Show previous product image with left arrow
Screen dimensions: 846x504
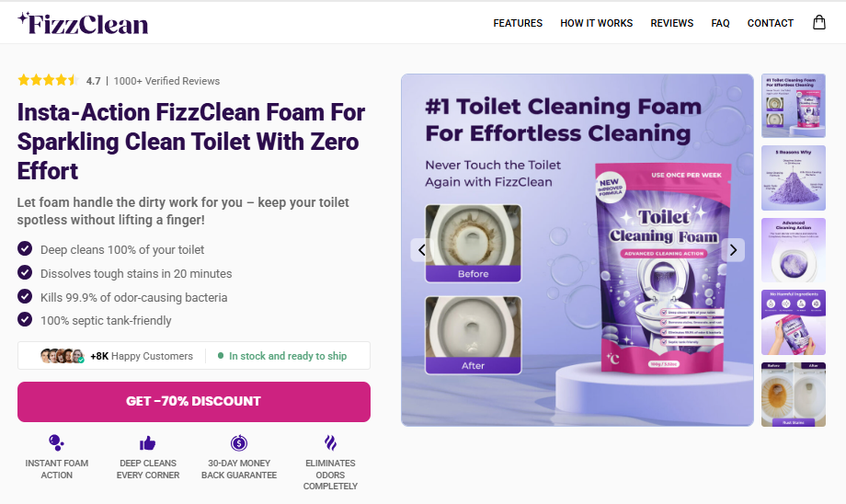click(422, 249)
